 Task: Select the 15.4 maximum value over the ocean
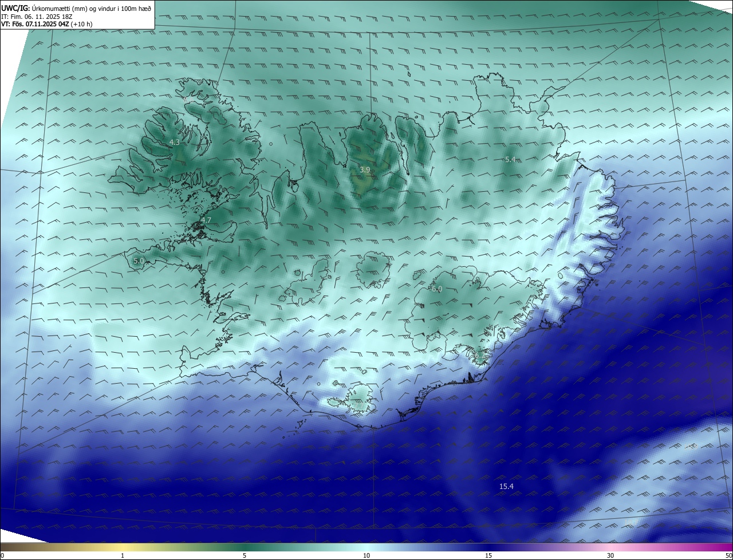pos(506,486)
